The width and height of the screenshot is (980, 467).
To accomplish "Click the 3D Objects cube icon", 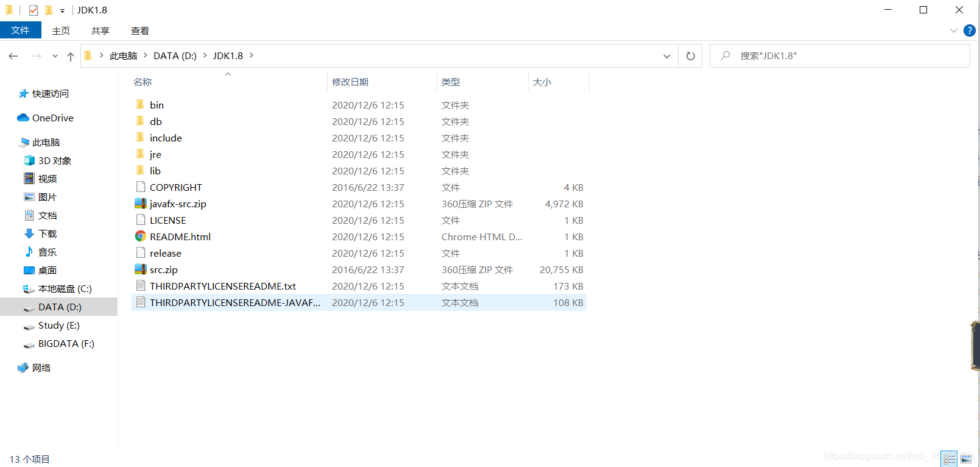I will coord(29,160).
